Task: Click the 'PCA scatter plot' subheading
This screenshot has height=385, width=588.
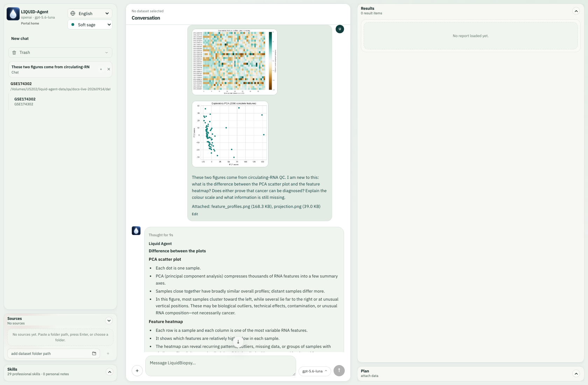Action: [x=165, y=259]
